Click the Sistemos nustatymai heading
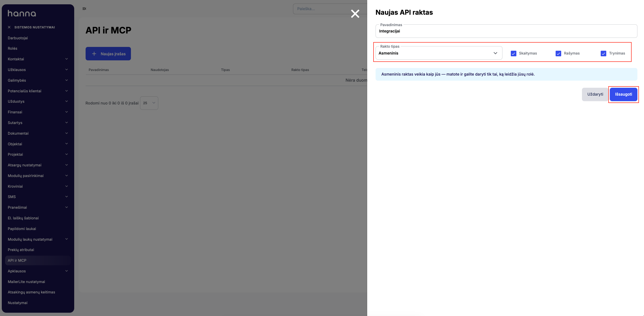 point(35,27)
